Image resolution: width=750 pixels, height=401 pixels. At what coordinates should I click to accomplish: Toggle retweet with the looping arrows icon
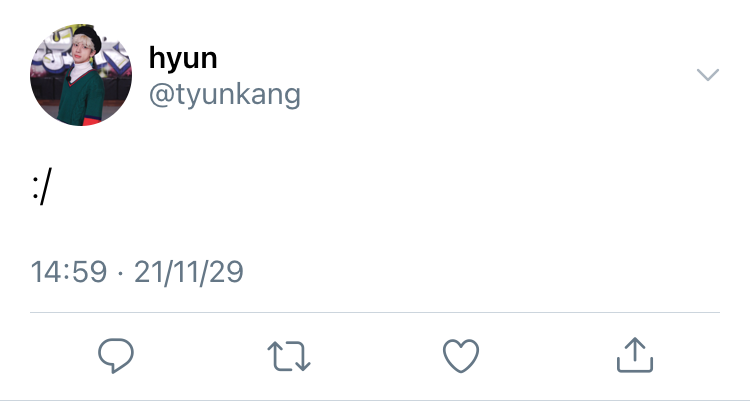pos(288,356)
